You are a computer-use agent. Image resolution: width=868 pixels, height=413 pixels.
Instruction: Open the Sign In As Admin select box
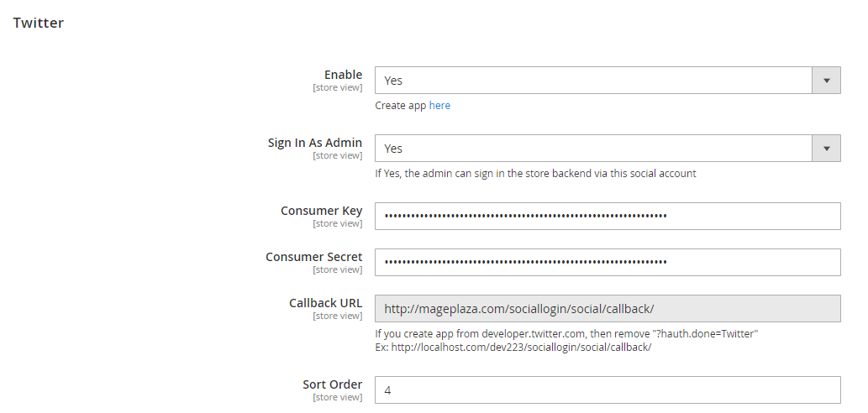coord(593,149)
